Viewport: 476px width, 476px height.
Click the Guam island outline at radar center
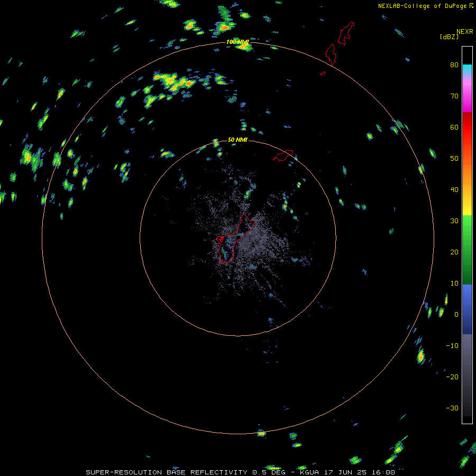click(235, 239)
